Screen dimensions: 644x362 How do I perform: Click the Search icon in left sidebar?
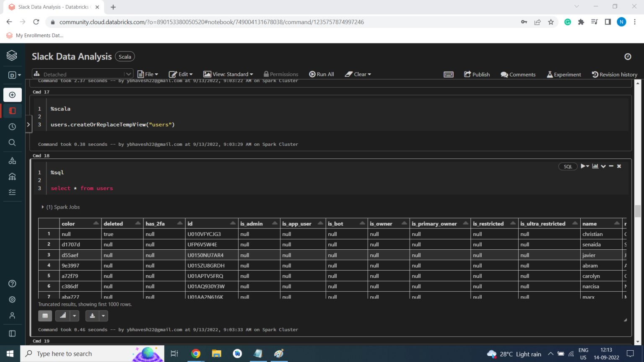[12, 142]
